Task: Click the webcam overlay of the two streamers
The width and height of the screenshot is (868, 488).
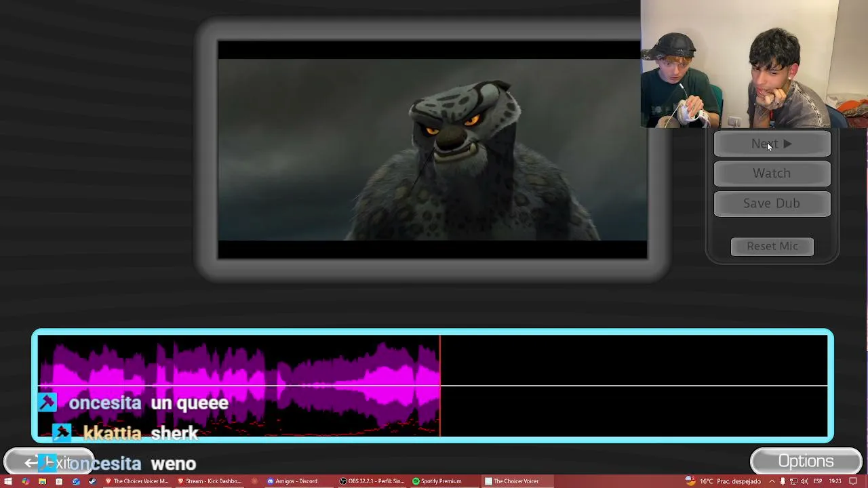Action: click(753, 64)
